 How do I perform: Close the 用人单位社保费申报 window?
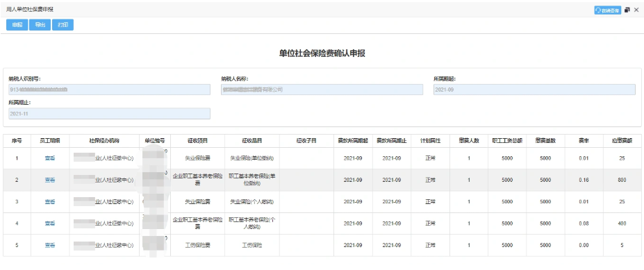tap(636, 10)
